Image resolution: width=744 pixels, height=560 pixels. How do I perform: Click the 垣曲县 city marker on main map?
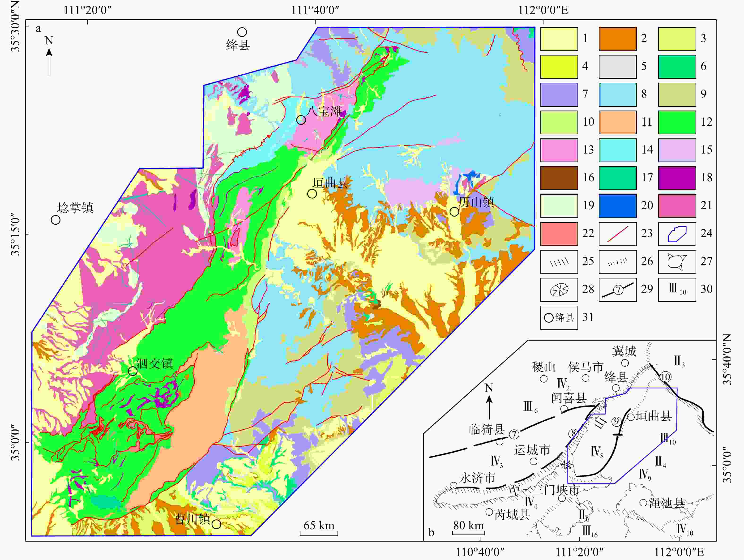[312, 194]
